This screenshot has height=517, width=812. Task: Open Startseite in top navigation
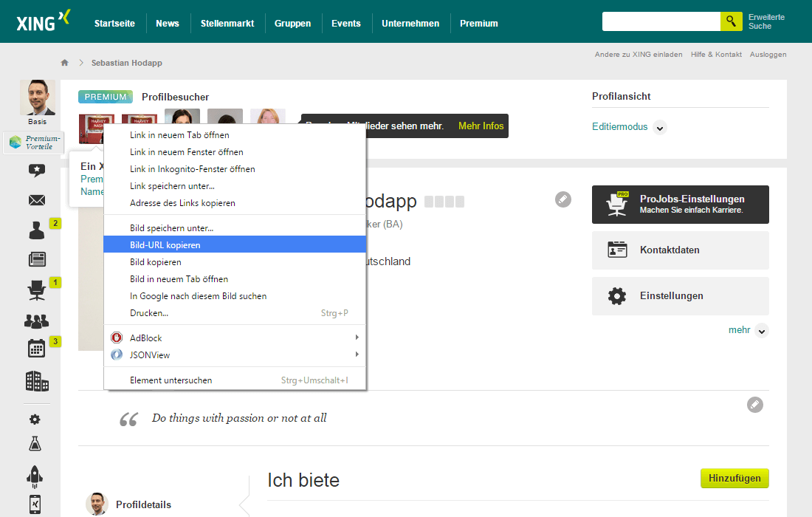[x=114, y=24]
